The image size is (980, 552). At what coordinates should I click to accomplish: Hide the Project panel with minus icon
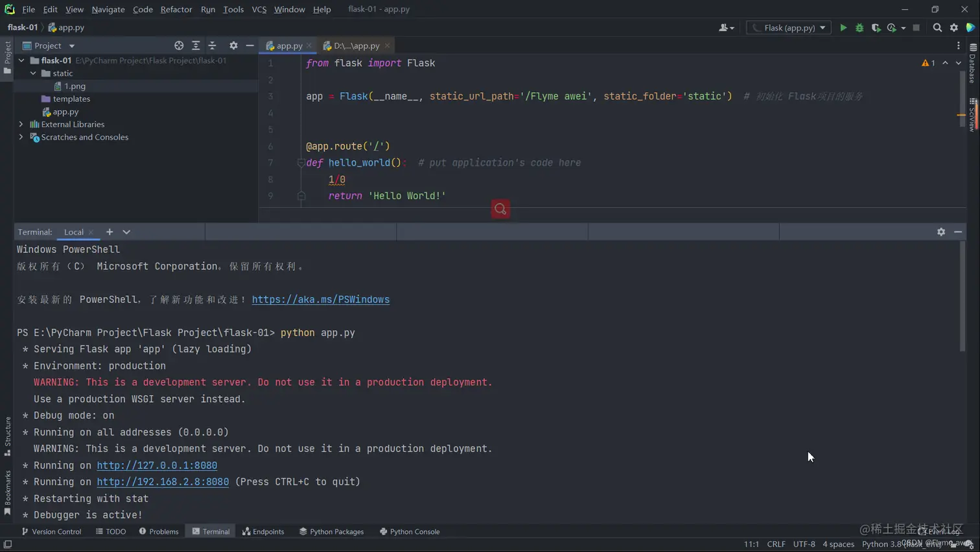(x=250, y=45)
